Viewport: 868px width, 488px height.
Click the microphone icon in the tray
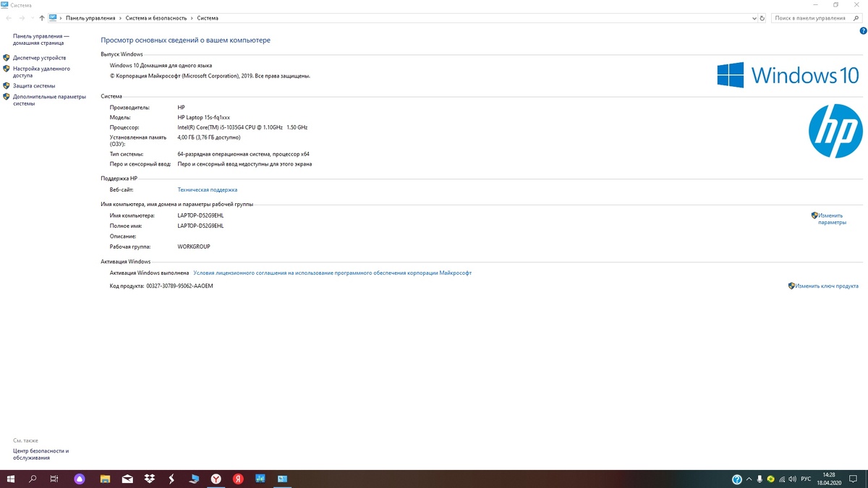(x=759, y=479)
